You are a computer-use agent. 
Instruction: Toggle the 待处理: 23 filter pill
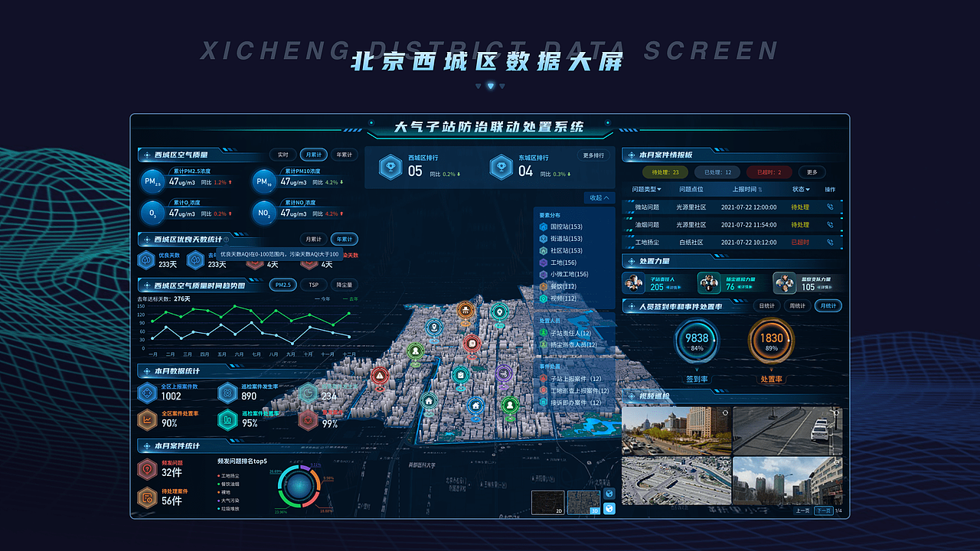pos(665,172)
